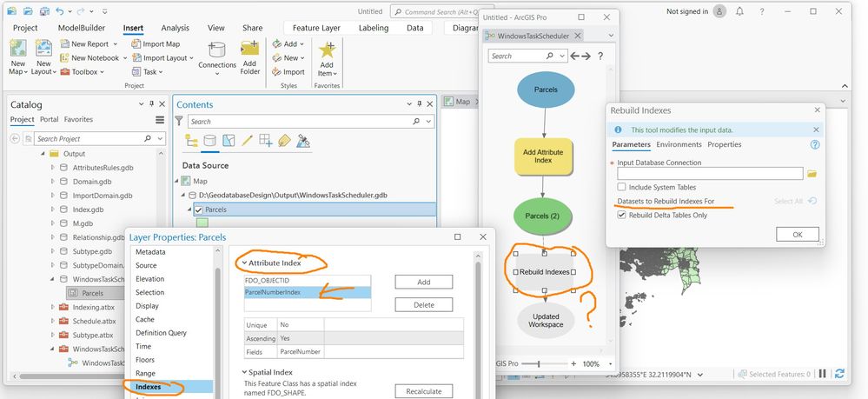Switch to the Analysis ribbon tab
868x399 pixels.
click(x=175, y=28)
